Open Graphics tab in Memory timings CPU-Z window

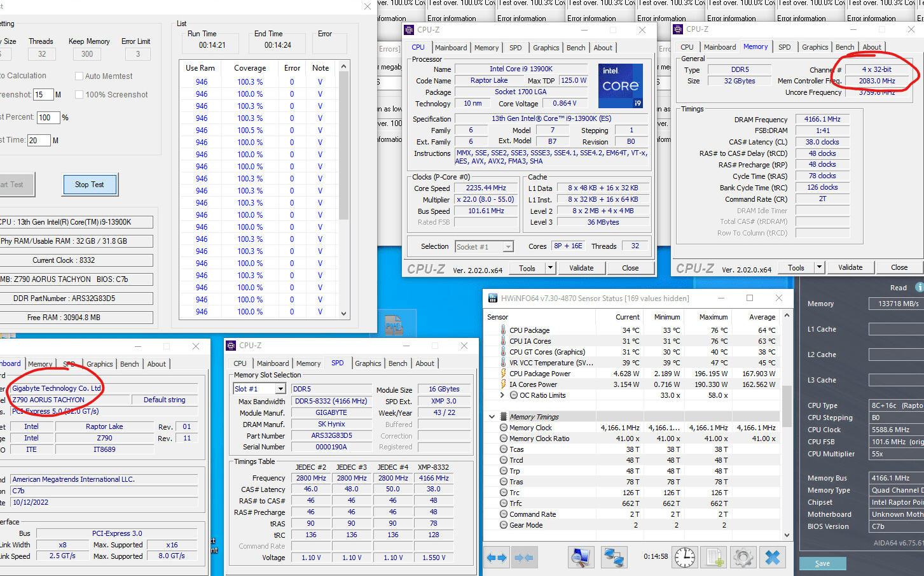tap(815, 47)
